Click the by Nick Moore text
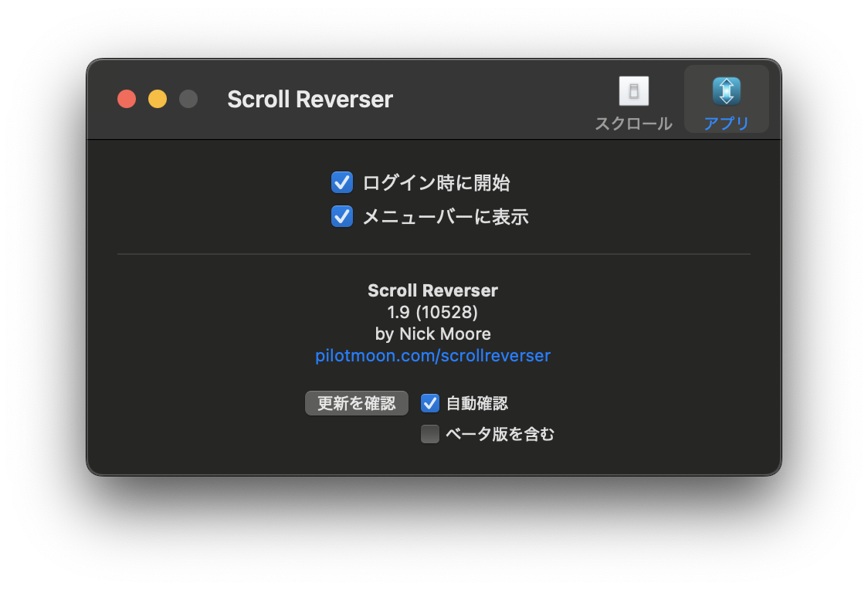868x590 pixels. [x=432, y=334]
